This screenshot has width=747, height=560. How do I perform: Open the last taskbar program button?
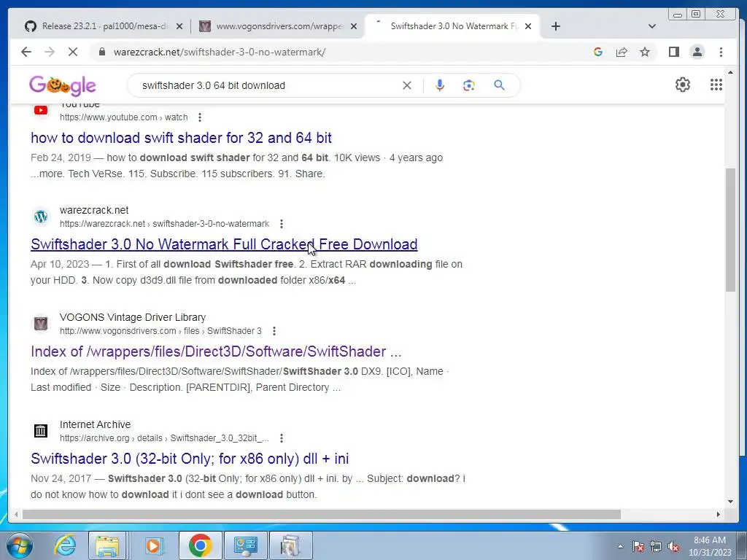(290, 545)
